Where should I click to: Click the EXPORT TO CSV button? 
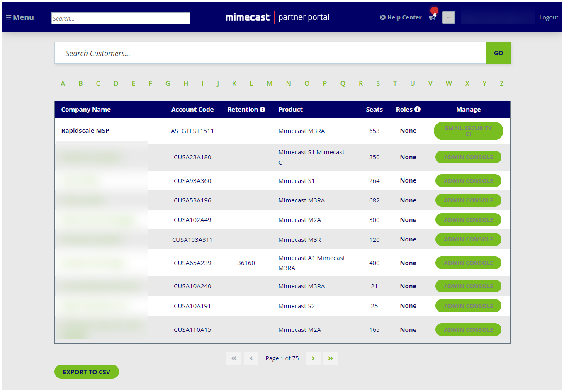tap(86, 372)
